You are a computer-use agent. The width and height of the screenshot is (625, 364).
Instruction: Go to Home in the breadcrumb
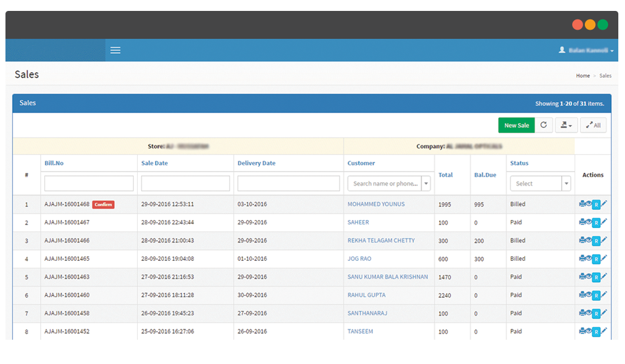click(582, 76)
